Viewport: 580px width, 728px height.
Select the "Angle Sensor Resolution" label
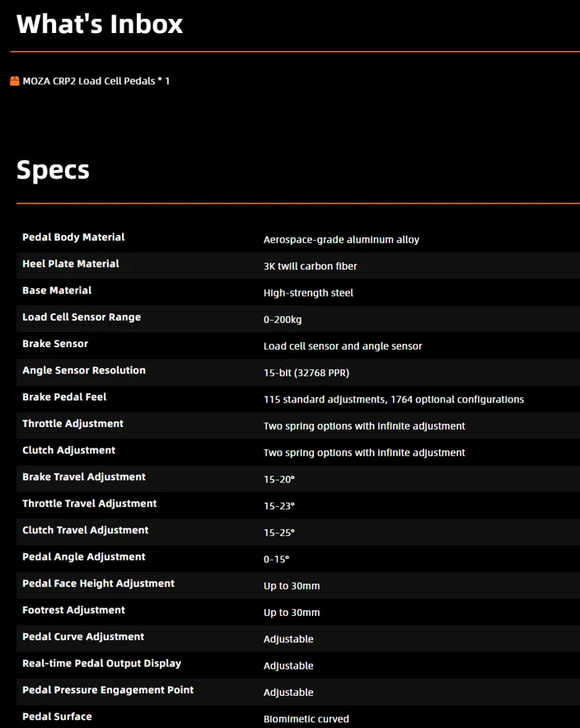click(84, 370)
